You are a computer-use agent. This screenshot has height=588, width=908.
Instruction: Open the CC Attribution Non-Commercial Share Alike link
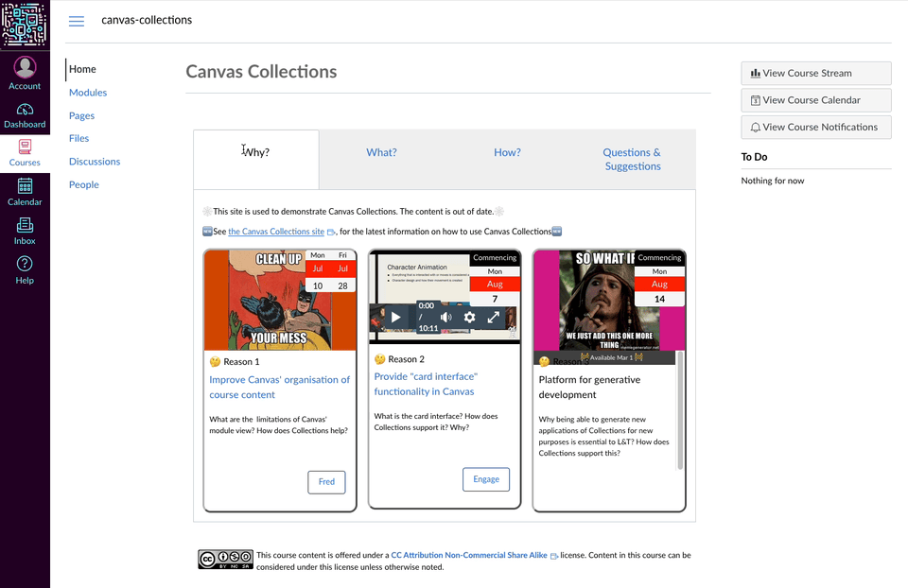point(469,555)
